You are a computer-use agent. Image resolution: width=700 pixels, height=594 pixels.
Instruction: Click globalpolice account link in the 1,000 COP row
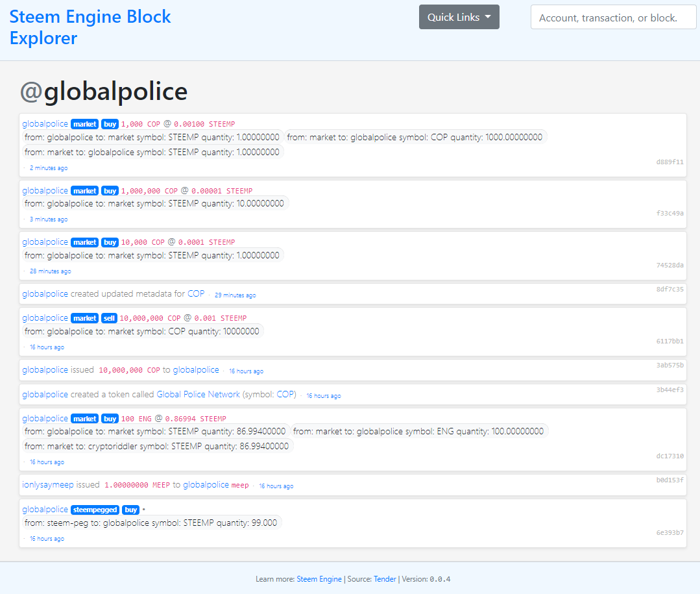pos(45,124)
